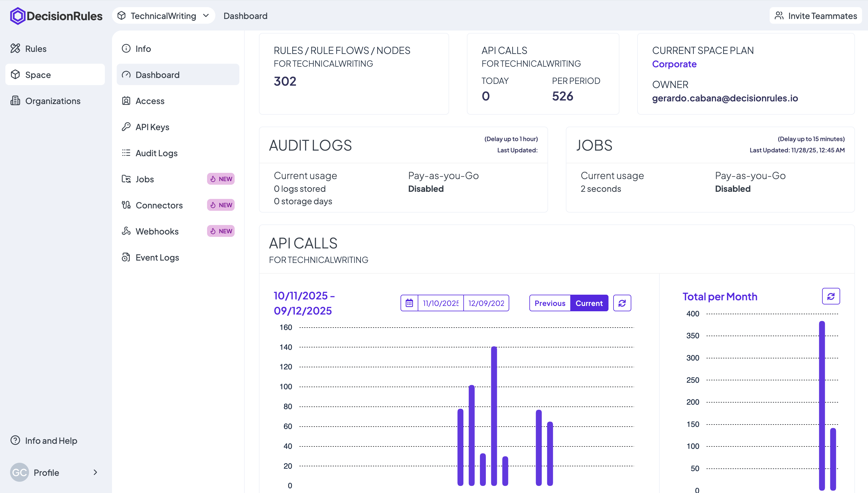Click the GC profile avatar
868x493 pixels.
[x=19, y=472]
